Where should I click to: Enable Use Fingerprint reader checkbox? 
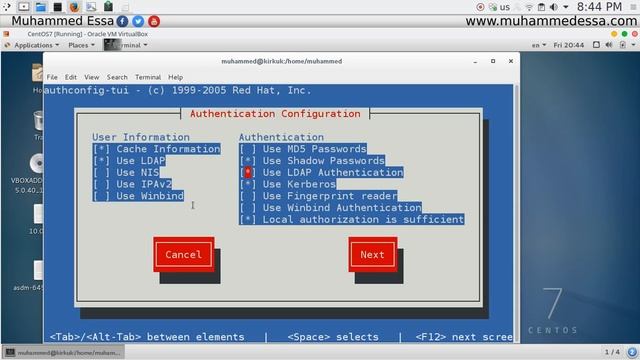[318, 196]
